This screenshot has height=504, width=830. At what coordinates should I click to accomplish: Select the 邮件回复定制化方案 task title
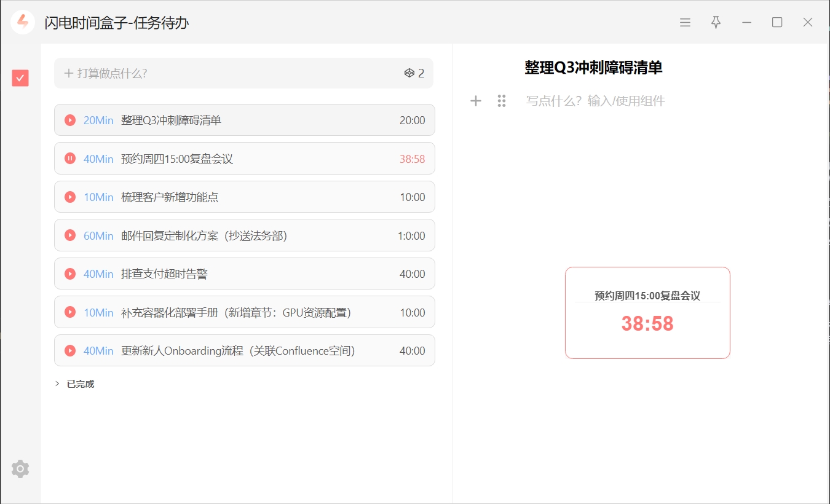[204, 236]
